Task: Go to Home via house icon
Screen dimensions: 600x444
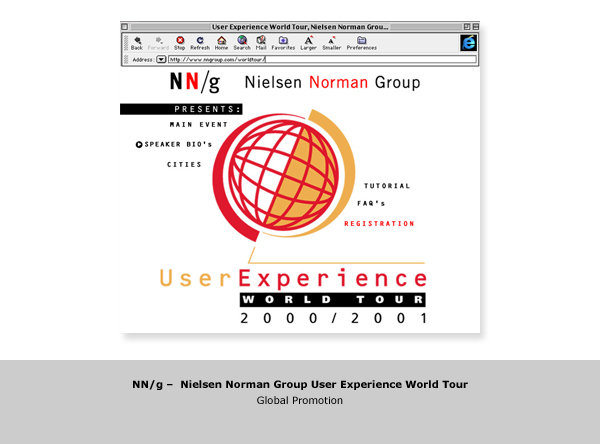Action: pyautogui.click(x=222, y=43)
